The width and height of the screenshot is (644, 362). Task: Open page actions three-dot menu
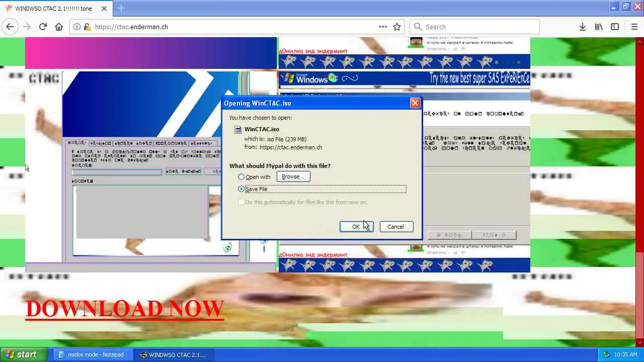[383, 27]
